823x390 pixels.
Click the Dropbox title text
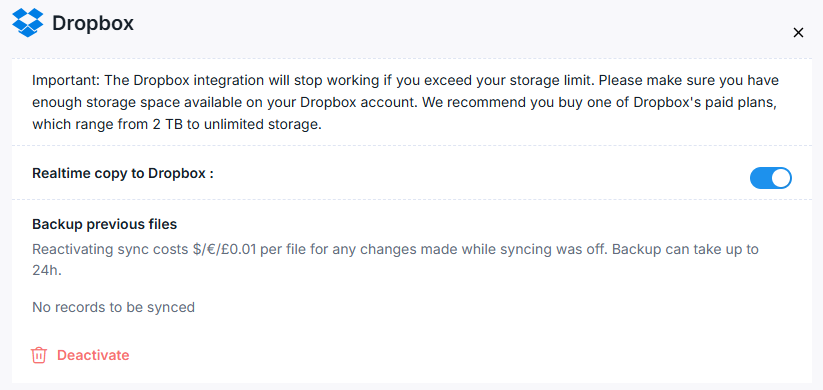(x=93, y=23)
